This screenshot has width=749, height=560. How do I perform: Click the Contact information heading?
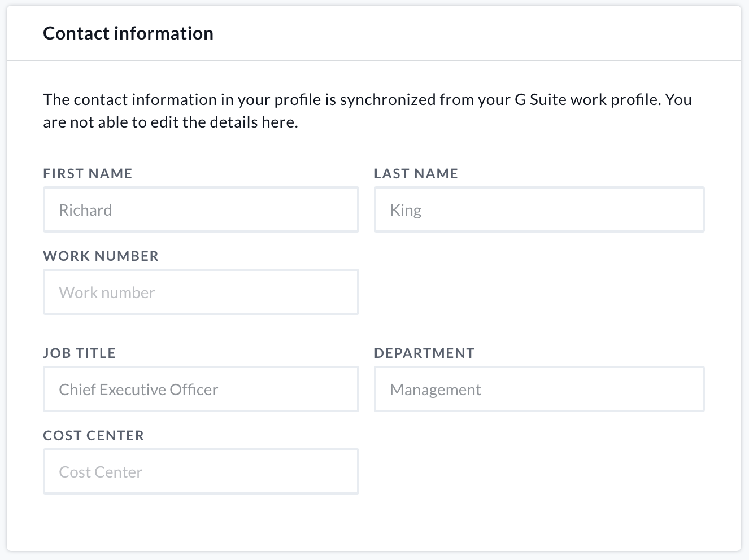(x=128, y=33)
